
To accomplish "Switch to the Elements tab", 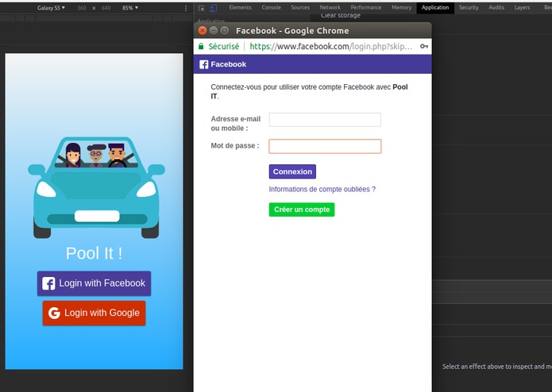I will (x=240, y=7).
